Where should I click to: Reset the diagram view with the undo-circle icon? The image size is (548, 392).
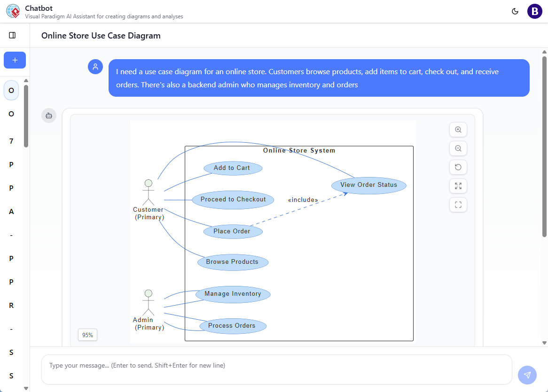coord(458,167)
